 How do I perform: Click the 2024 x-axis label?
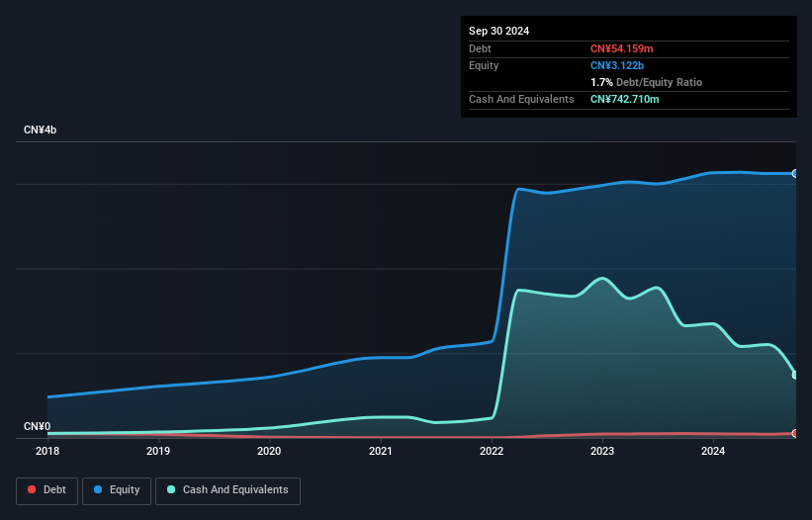[713, 451]
